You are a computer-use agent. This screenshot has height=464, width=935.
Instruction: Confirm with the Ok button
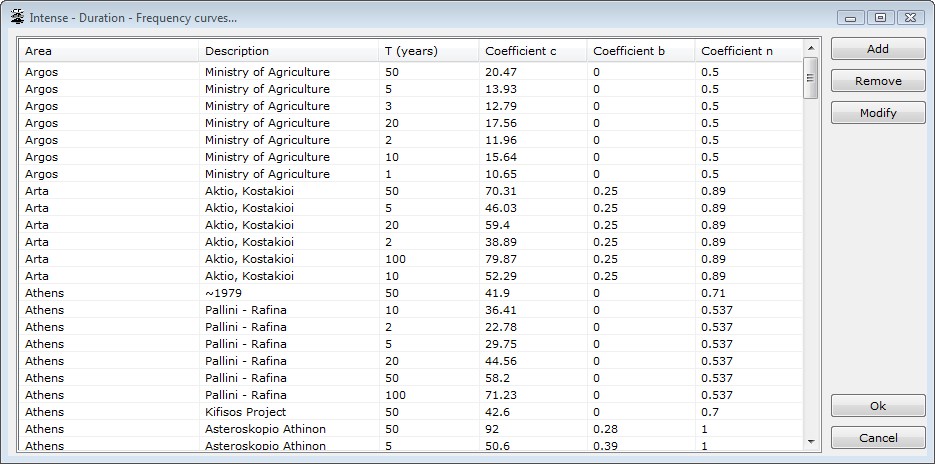click(x=877, y=406)
